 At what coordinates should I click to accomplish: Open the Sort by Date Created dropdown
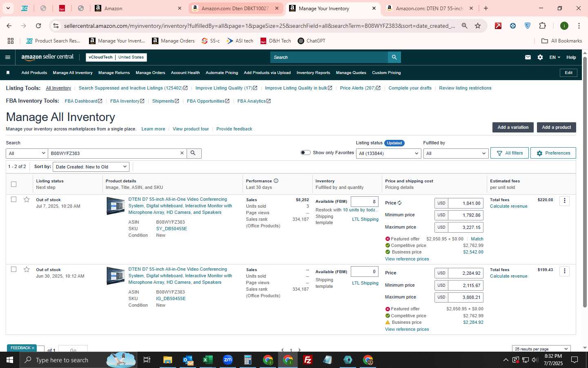coord(91,167)
